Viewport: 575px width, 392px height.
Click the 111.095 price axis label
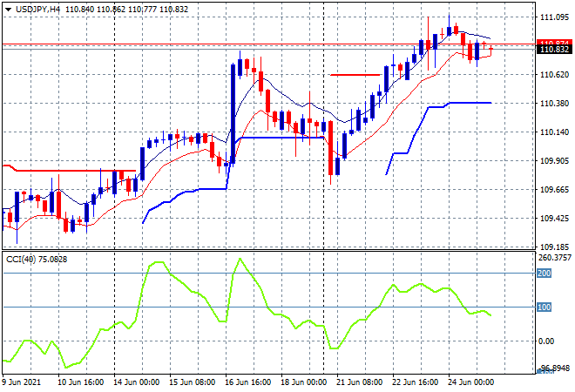[x=554, y=17]
